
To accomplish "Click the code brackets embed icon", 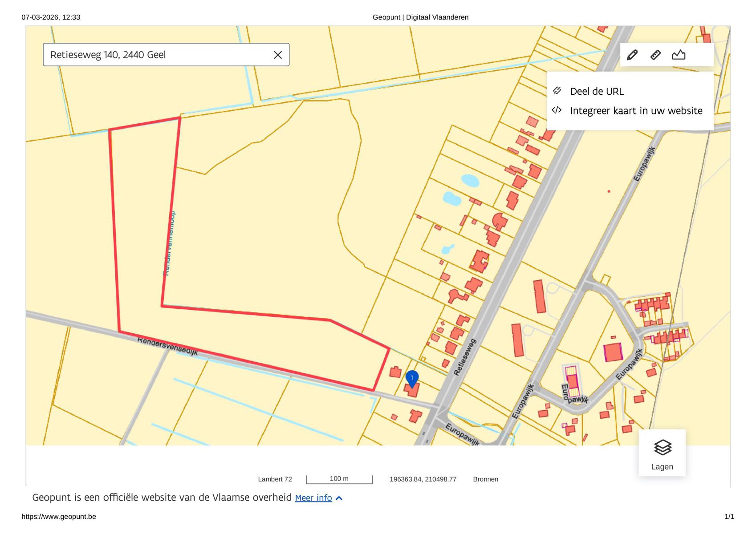I will tap(557, 110).
